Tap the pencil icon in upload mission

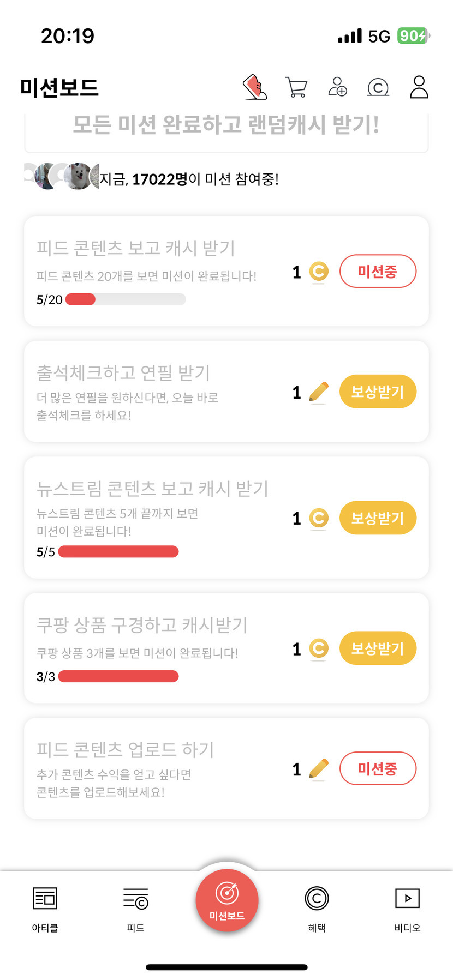click(x=319, y=769)
